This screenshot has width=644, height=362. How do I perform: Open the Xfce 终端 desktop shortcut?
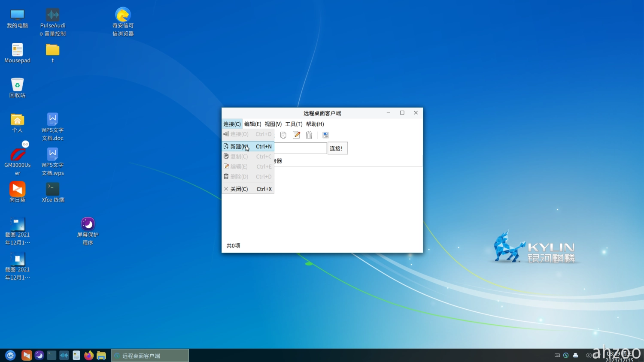[53, 189]
